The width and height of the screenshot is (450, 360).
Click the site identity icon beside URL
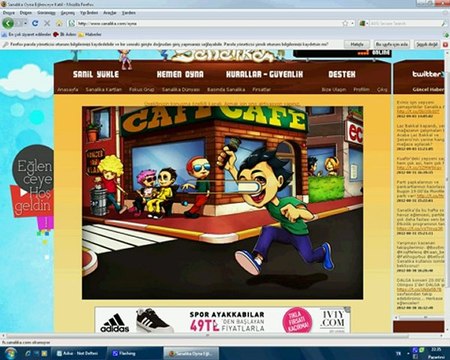tap(71, 23)
